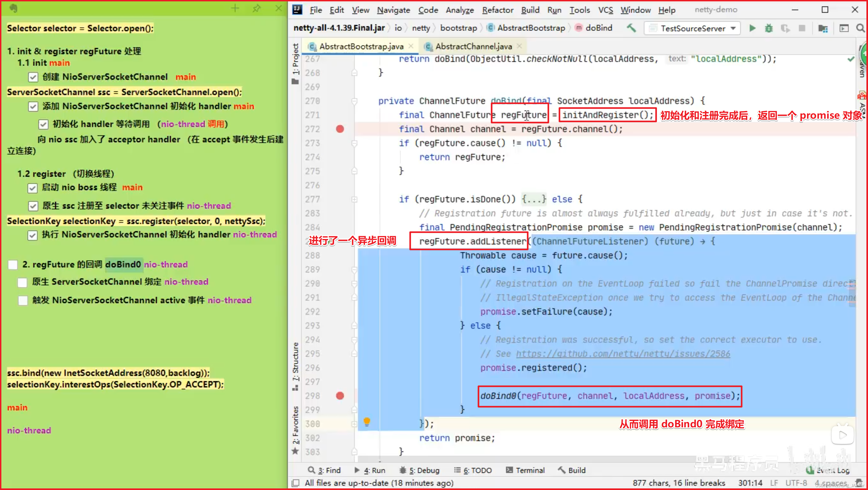This screenshot has width=868, height=490.
Task: Toggle breakpoint on line 272
Action: point(340,129)
